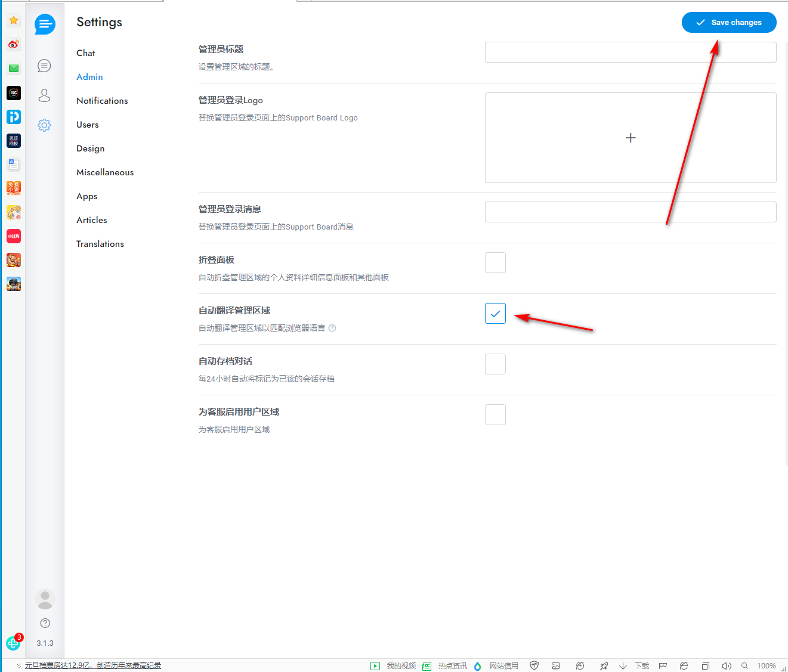Open Users person icon in nav

tap(44, 95)
